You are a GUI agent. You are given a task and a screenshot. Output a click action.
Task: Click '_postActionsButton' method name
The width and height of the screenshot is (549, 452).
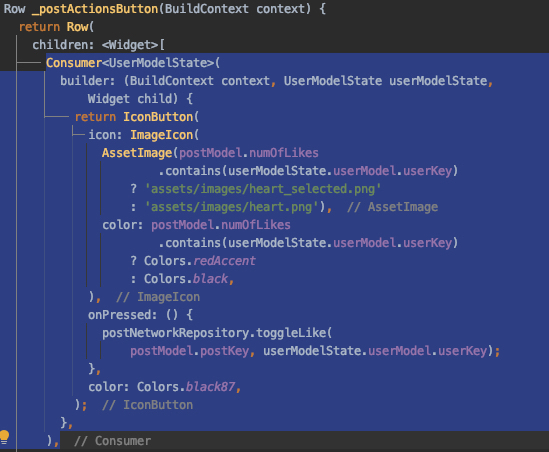[x=95, y=9]
